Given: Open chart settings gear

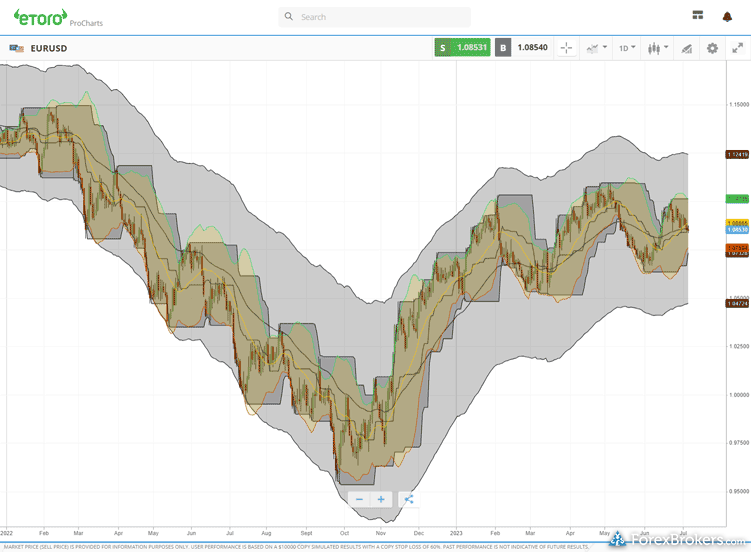Looking at the screenshot, I should tap(712, 47).
